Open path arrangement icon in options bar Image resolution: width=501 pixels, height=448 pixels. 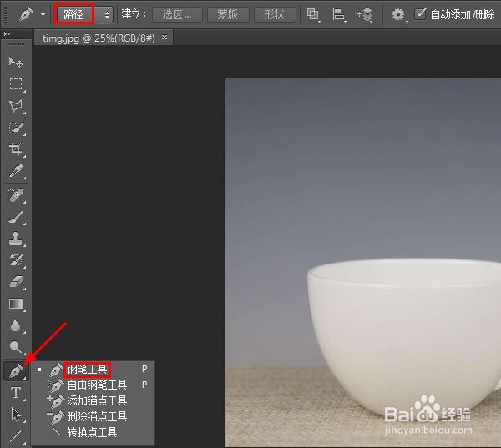click(365, 15)
